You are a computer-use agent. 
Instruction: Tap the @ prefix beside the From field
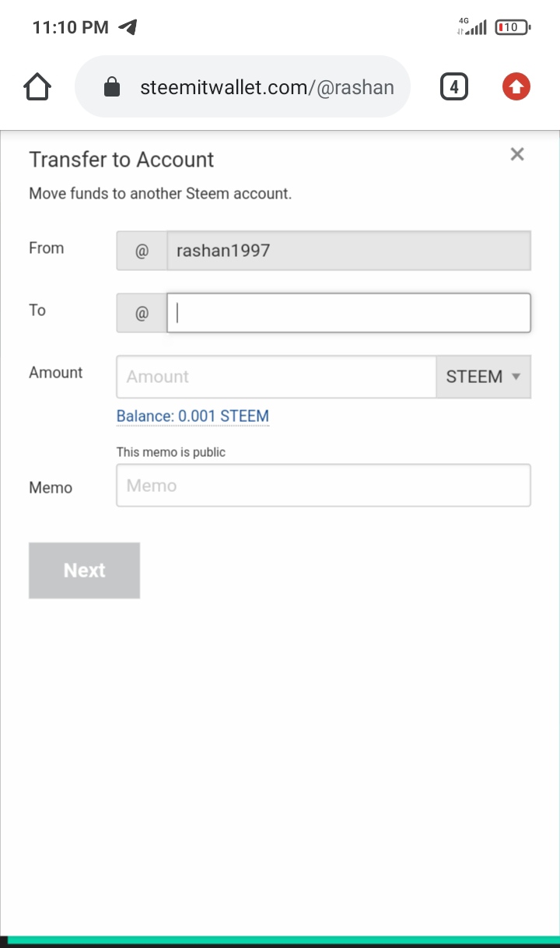pyautogui.click(x=142, y=251)
